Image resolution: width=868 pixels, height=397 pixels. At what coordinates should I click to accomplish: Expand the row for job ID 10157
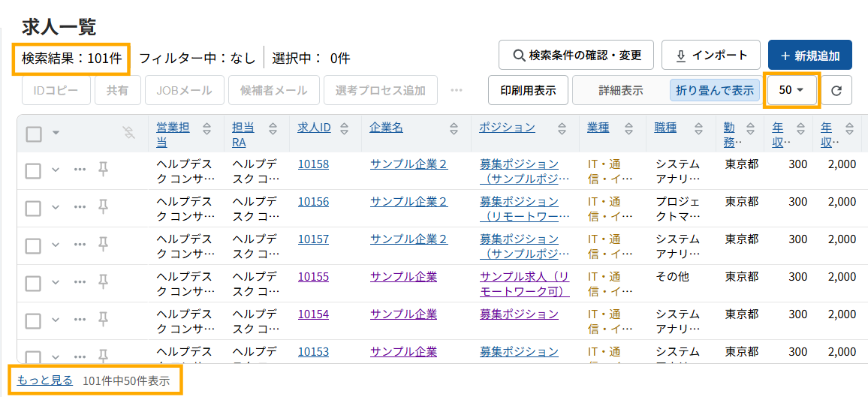pos(55,245)
